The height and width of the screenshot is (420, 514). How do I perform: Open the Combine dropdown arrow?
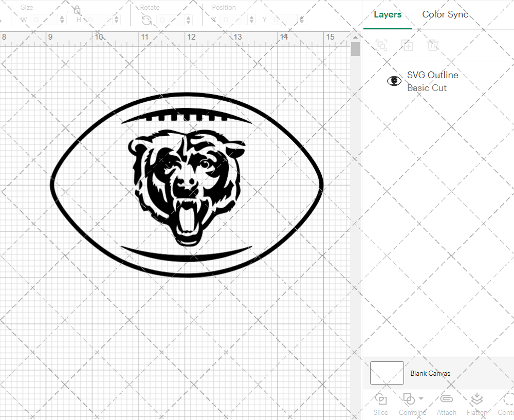tap(421, 398)
